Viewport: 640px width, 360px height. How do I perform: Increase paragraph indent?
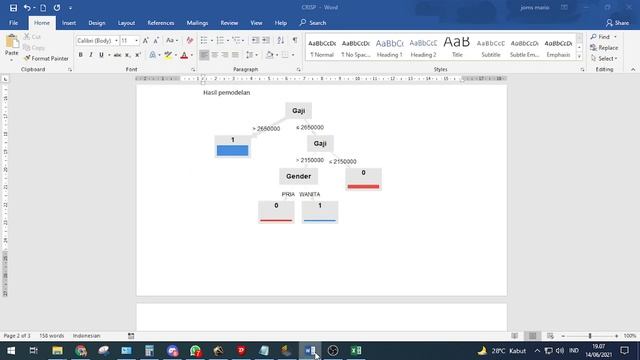pyautogui.click(x=266, y=40)
